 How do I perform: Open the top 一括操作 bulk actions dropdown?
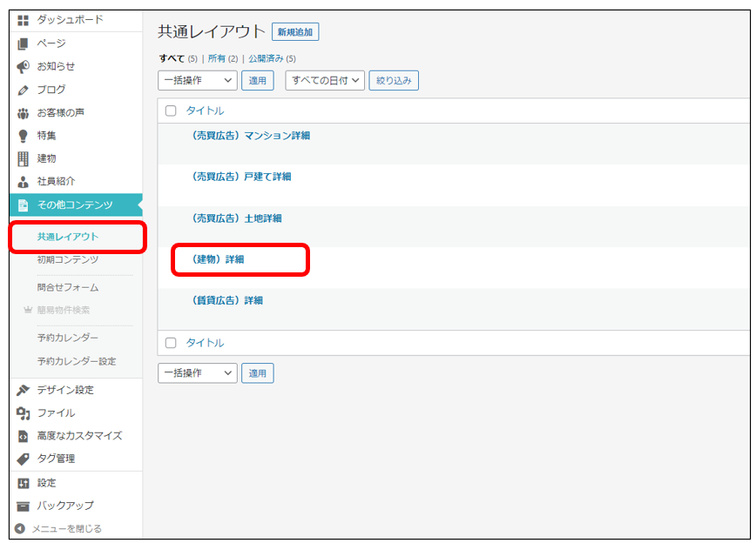(197, 81)
